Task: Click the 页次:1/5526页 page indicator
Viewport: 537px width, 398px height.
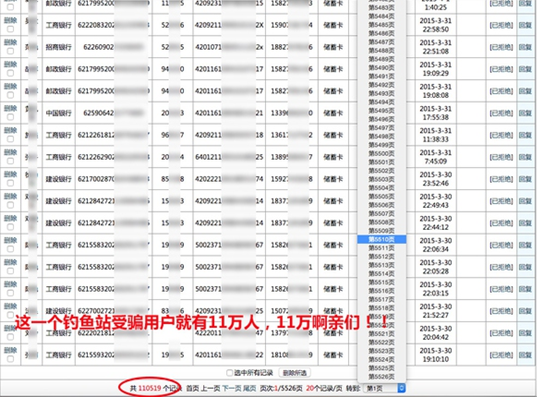Action: pos(281,388)
